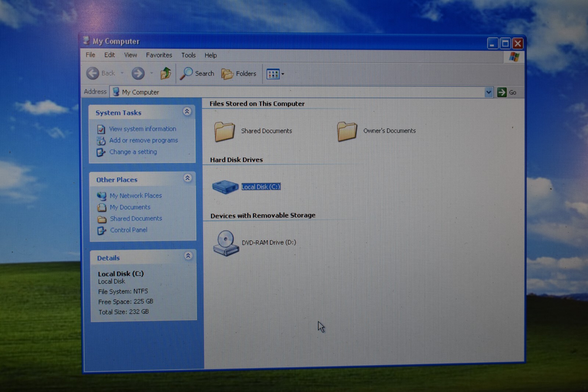The width and height of the screenshot is (588, 392).
Task: Open the File menu
Action: pyautogui.click(x=90, y=55)
